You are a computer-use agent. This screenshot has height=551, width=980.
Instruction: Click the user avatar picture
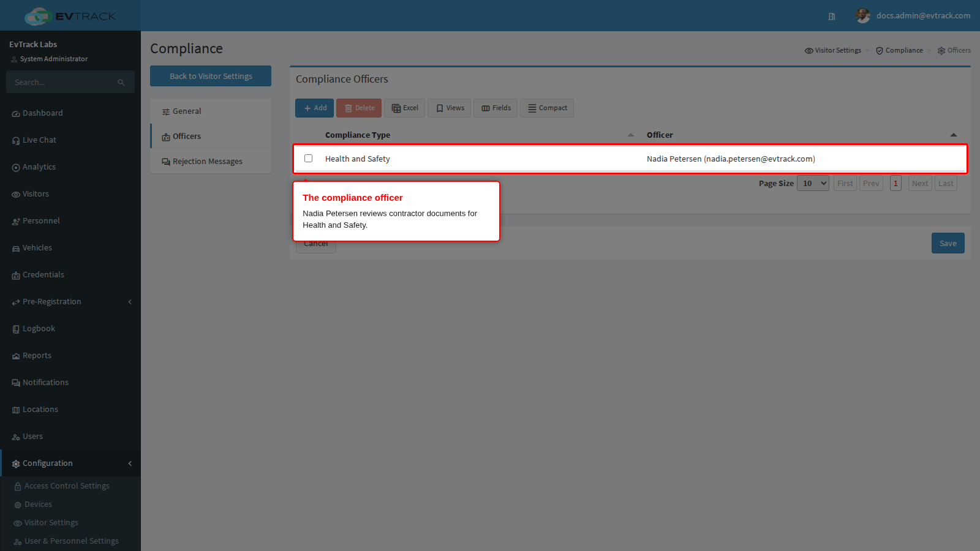[863, 16]
